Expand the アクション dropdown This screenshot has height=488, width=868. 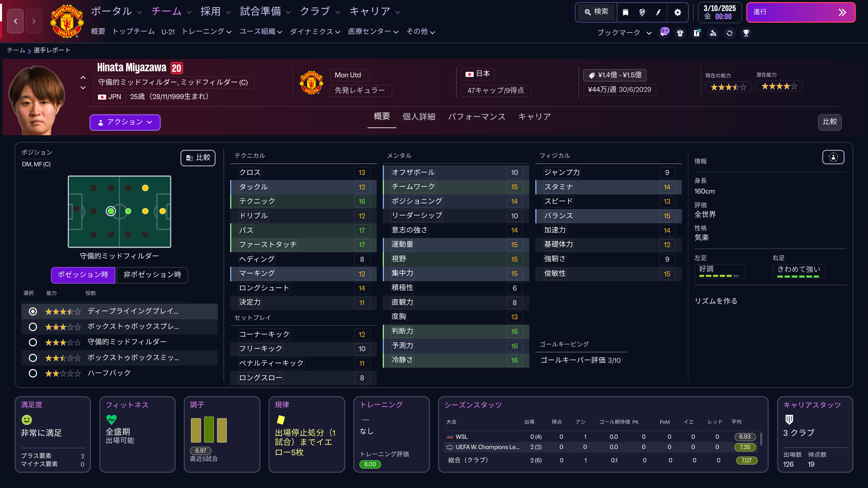pos(125,122)
